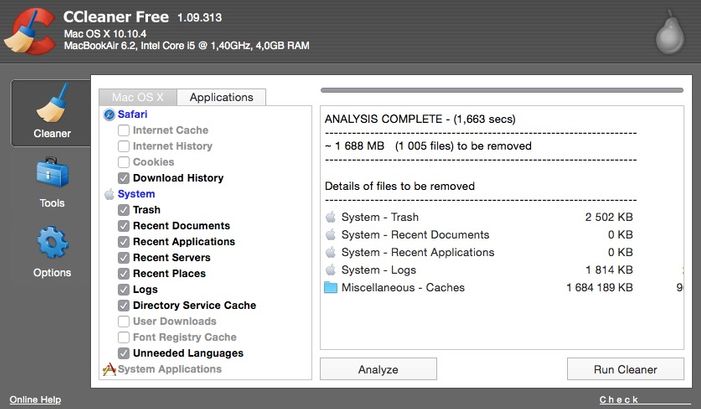The image size is (701, 409).
Task: Click the pear icon in top-right corner
Action: point(669,34)
